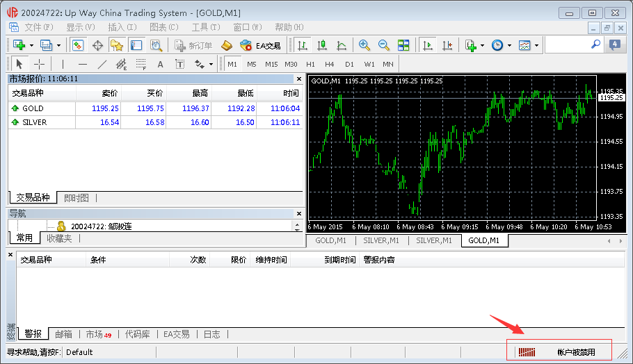This screenshot has width=633, height=364.
Task: Toggle the Data Window crosshair icon
Action: [x=97, y=45]
